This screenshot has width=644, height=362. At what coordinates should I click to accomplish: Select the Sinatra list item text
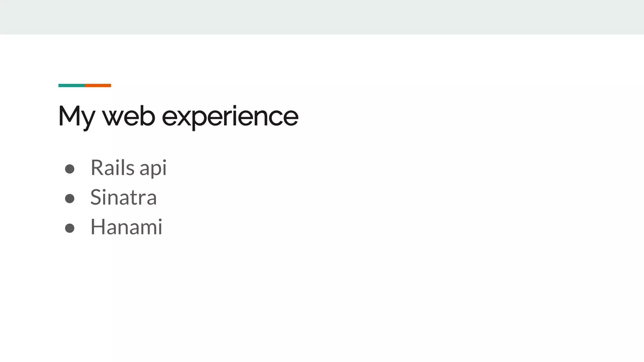[x=124, y=197]
